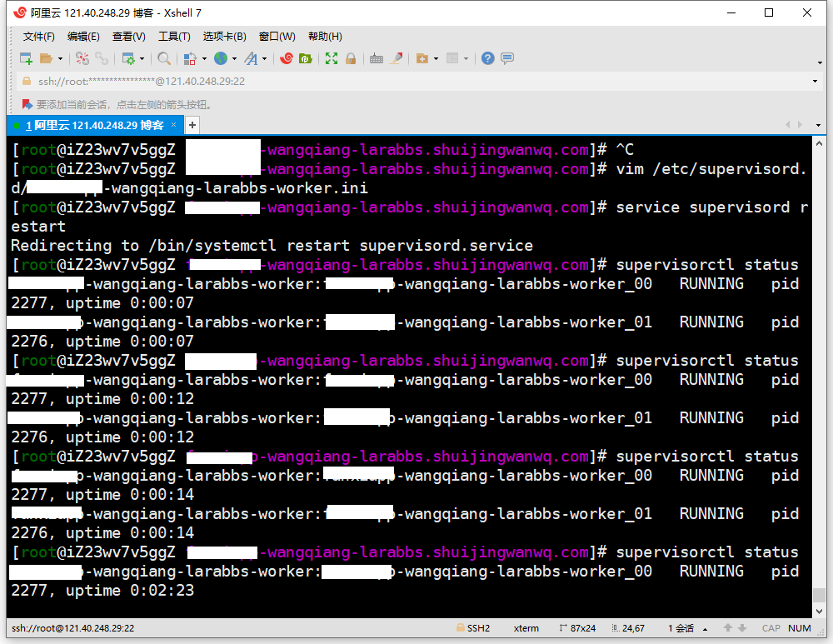Toggle full screen mode icon
833x644 pixels.
[x=332, y=58]
